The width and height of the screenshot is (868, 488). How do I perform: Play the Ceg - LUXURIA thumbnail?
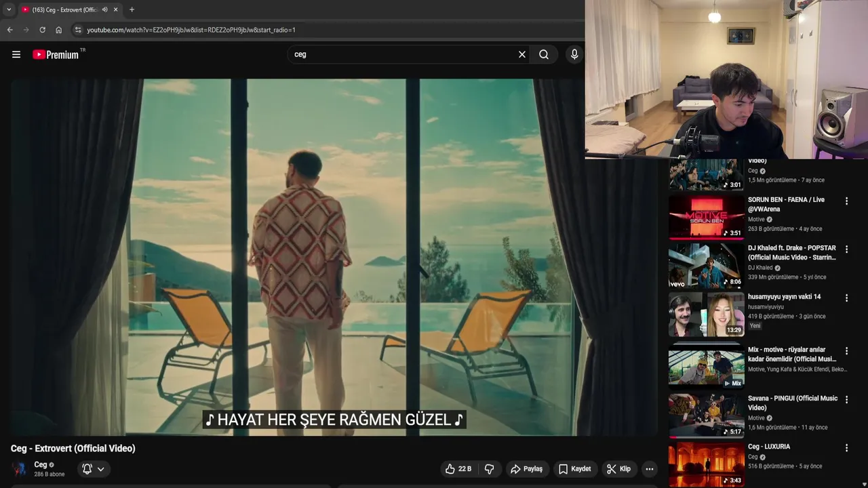click(706, 464)
